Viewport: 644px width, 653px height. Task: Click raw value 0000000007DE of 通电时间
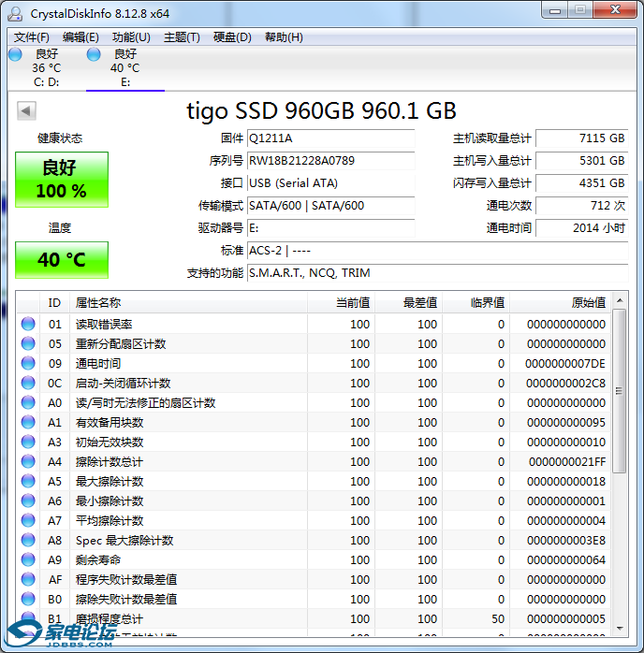point(565,364)
